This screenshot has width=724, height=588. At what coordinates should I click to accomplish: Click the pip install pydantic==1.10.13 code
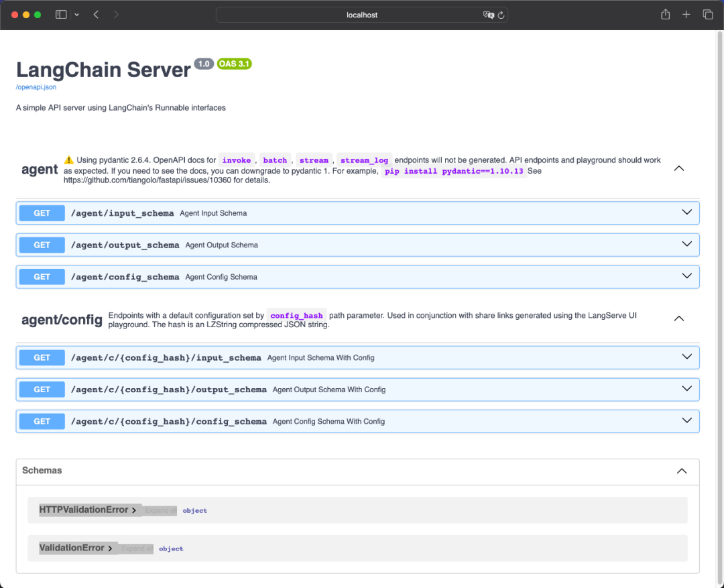coord(454,171)
